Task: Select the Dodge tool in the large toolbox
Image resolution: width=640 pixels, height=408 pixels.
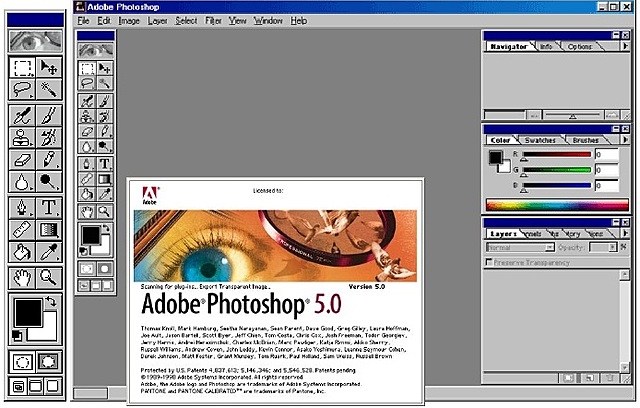Action: click(x=49, y=182)
